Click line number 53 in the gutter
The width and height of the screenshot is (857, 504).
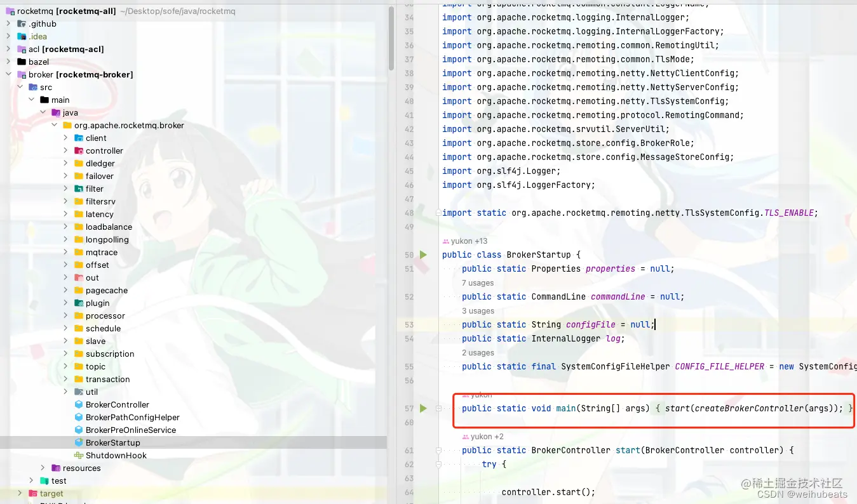[408, 324]
